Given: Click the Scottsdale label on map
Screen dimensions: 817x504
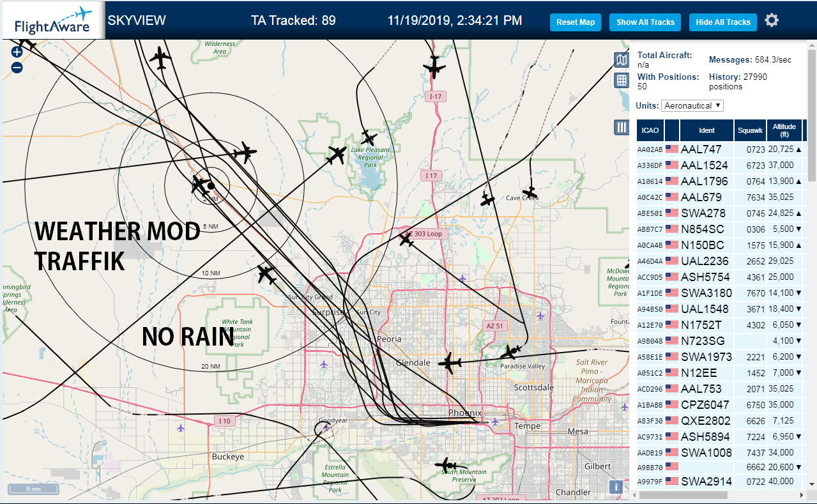Looking at the screenshot, I should point(533,388).
